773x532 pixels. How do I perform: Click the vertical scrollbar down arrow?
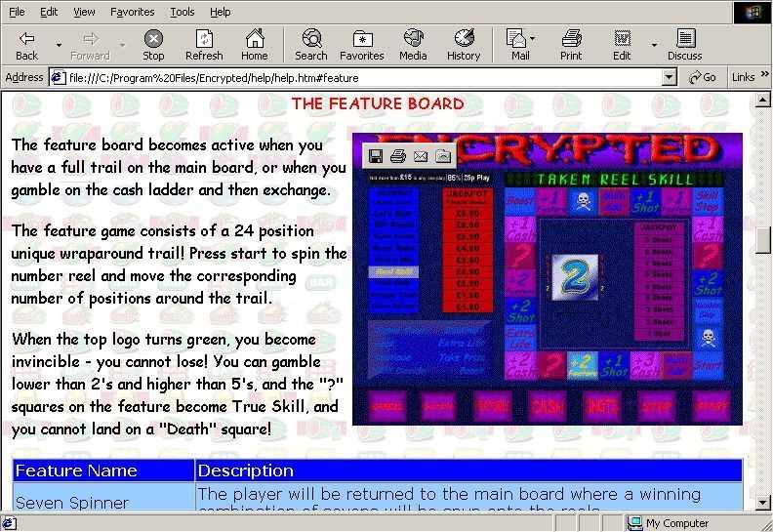[763, 504]
